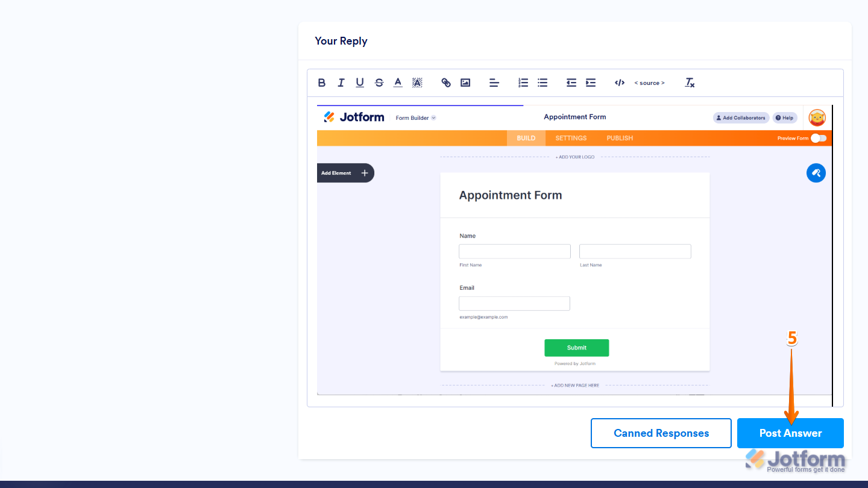Apply italic formatting

[341, 83]
